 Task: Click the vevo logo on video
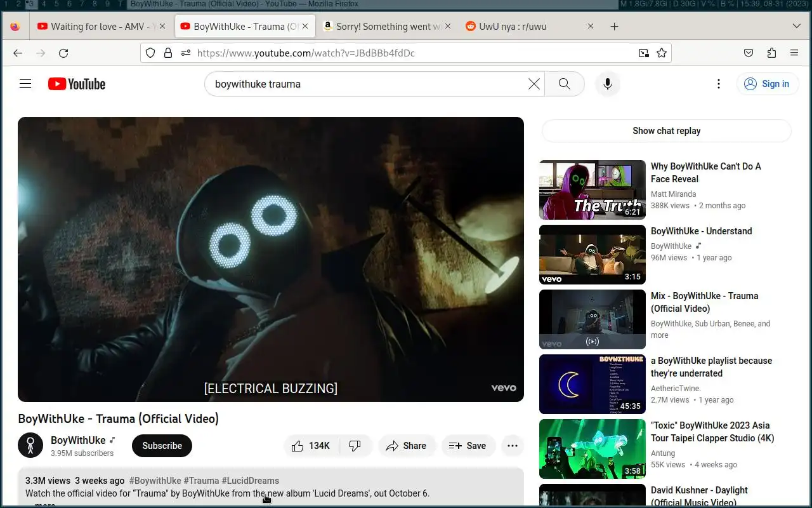(x=504, y=388)
